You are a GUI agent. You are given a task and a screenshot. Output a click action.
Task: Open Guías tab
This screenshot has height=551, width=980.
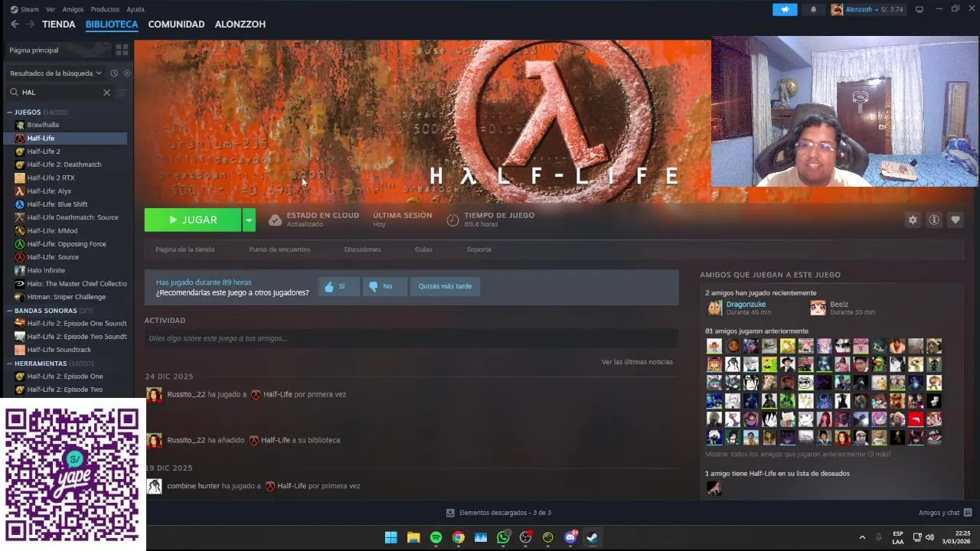point(423,249)
